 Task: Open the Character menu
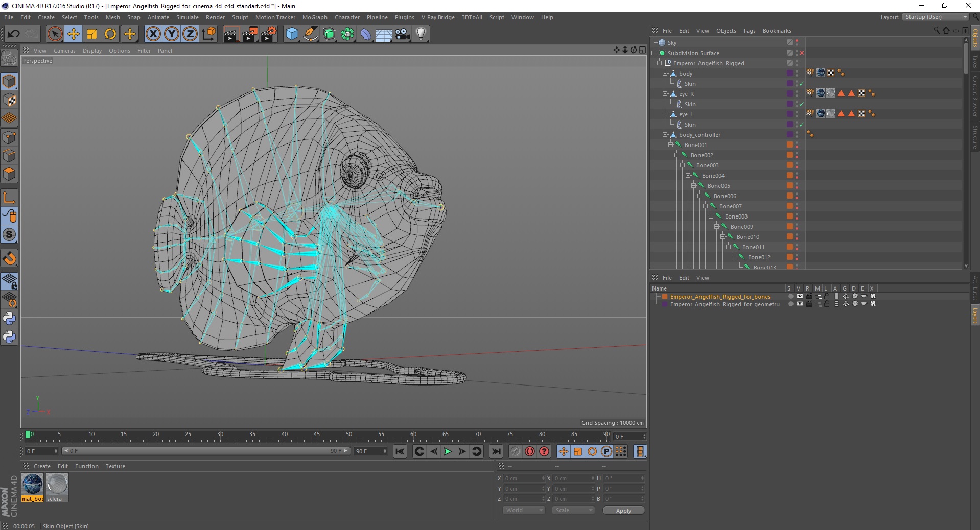coord(347,17)
